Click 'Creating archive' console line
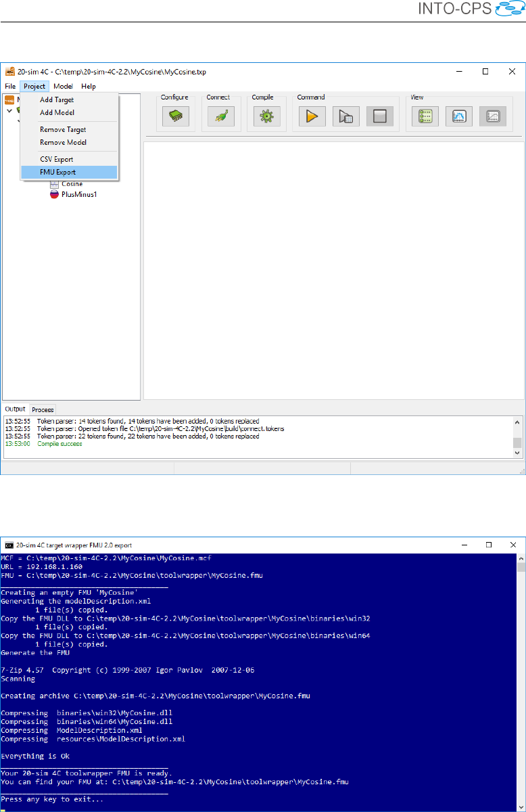526x812 pixels. [x=156, y=696]
